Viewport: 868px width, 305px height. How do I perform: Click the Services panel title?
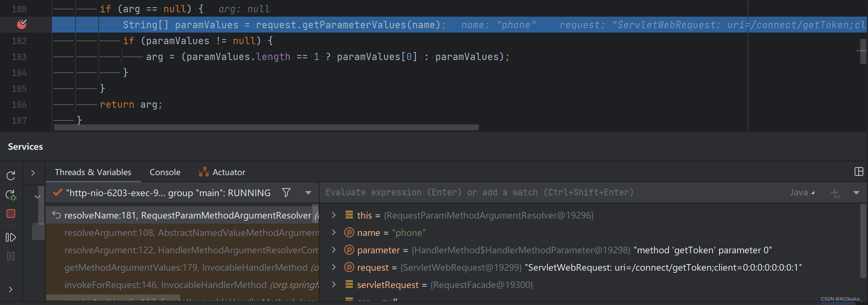tap(25, 147)
